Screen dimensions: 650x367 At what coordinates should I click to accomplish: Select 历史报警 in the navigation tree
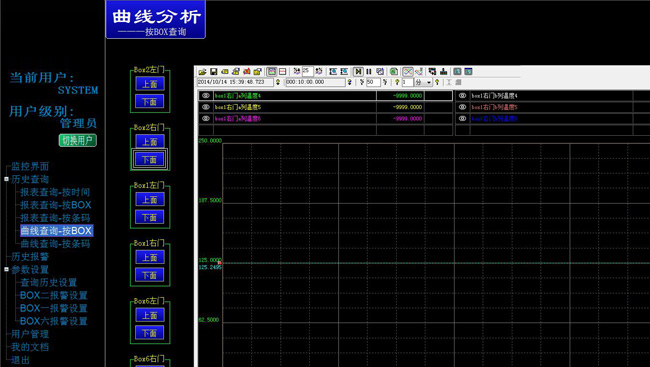30,257
